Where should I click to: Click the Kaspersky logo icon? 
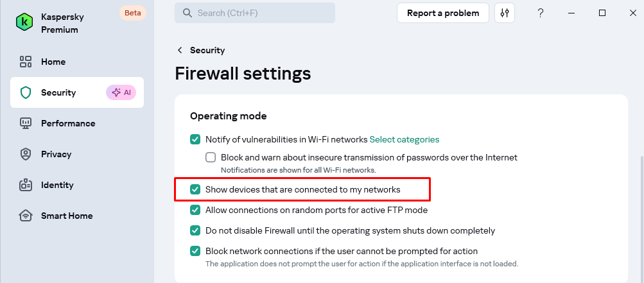pos(24,22)
